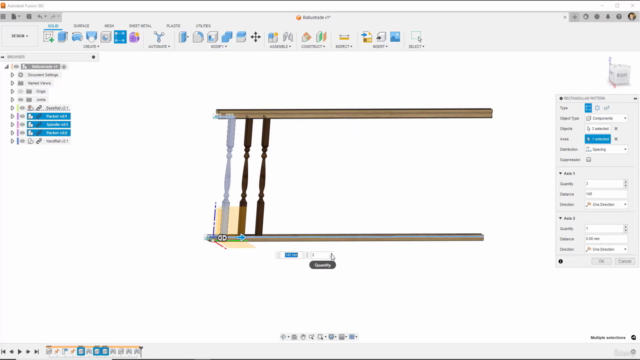This screenshot has height=360, width=640.
Task: Hide the Packer v3:2 component
Action: point(22,133)
